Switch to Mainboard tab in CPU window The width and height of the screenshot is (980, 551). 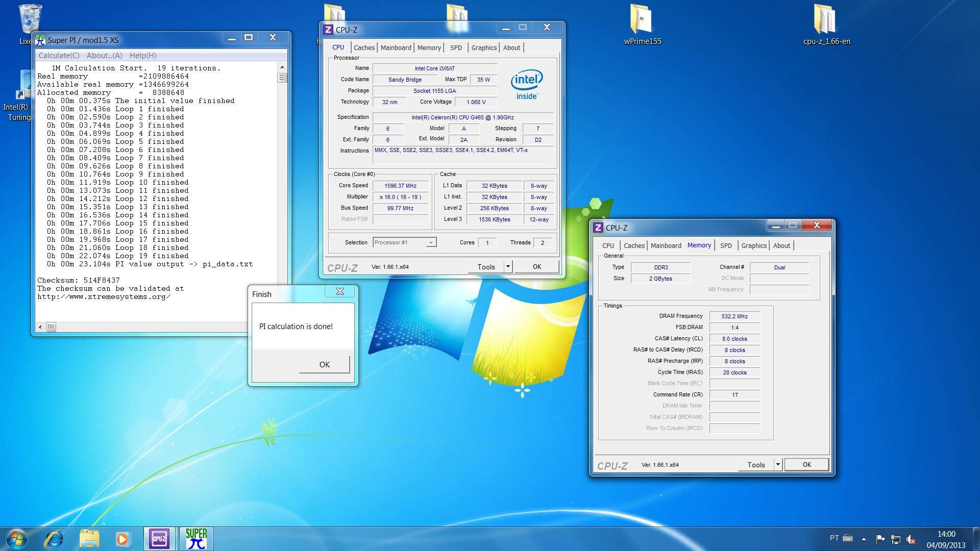(x=396, y=47)
